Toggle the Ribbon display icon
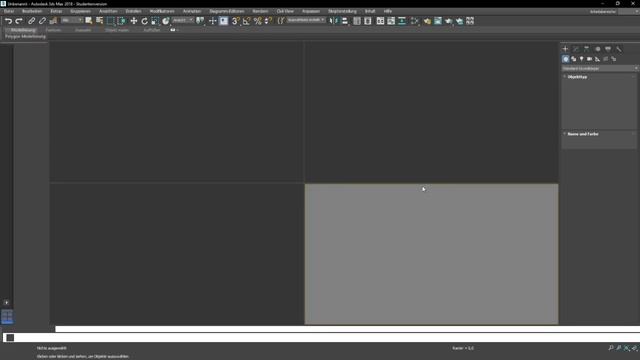The image size is (640, 360). point(380,21)
